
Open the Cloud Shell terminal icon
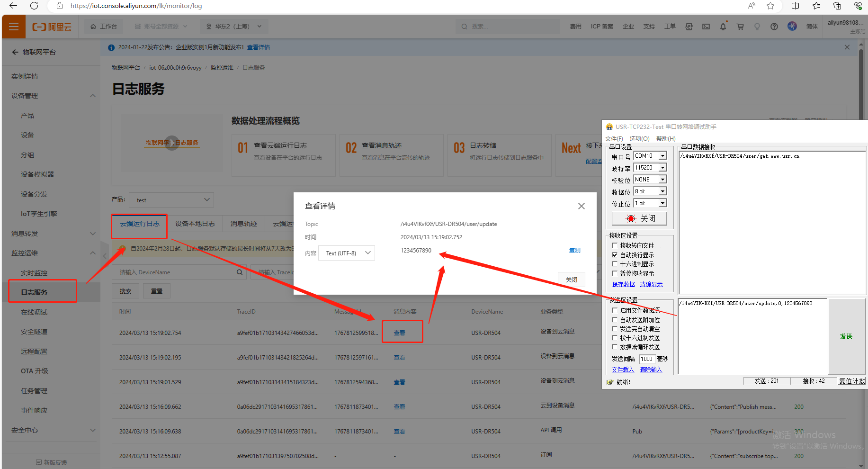706,27
